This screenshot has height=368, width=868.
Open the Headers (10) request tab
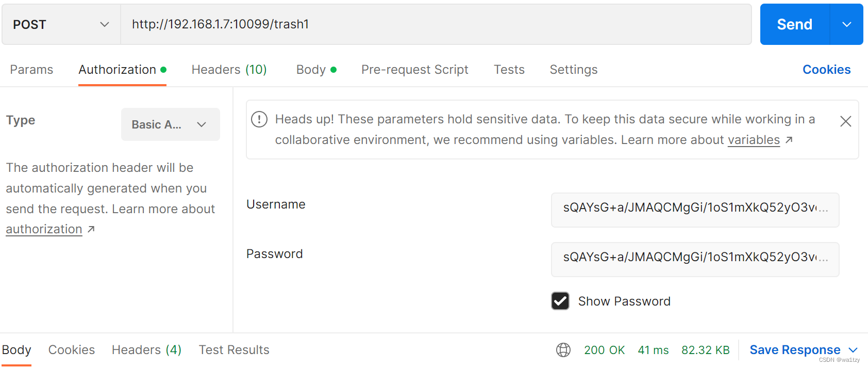pyautogui.click(x=229, y=70)
